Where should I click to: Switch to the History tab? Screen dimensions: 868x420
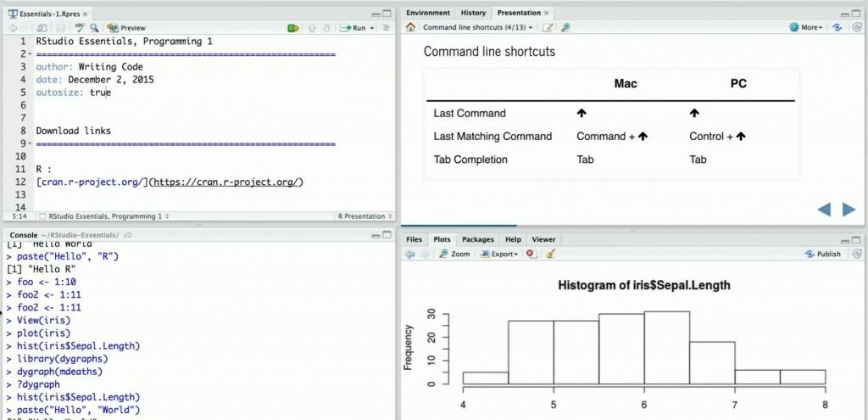[473, 13]
